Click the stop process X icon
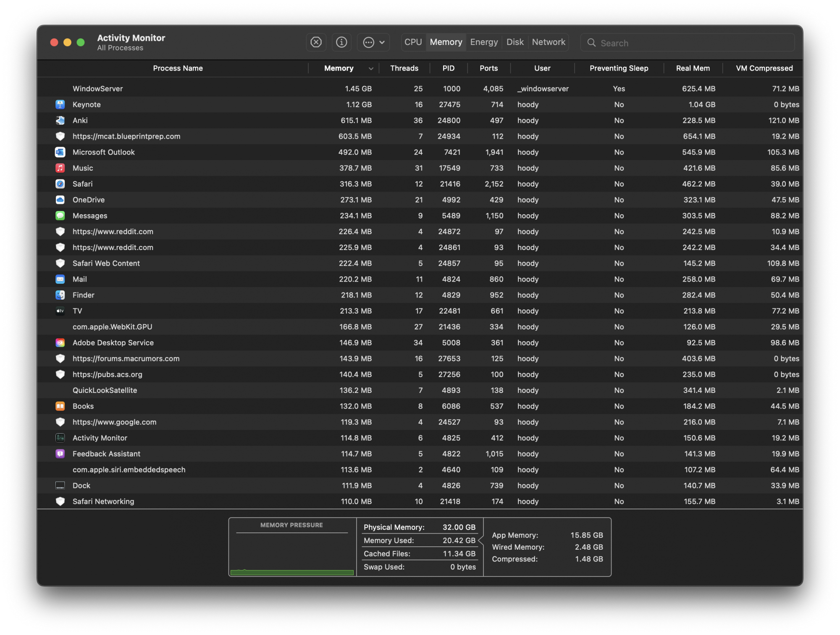The width and height of the screenshot is (840, 635). (316, 42)
